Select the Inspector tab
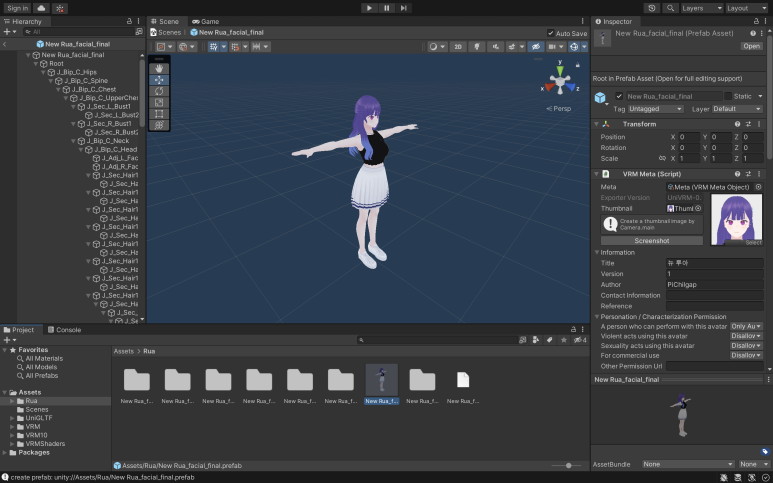Image resolution: width=773 pixels, height=483 pixels. pos(614,21)
